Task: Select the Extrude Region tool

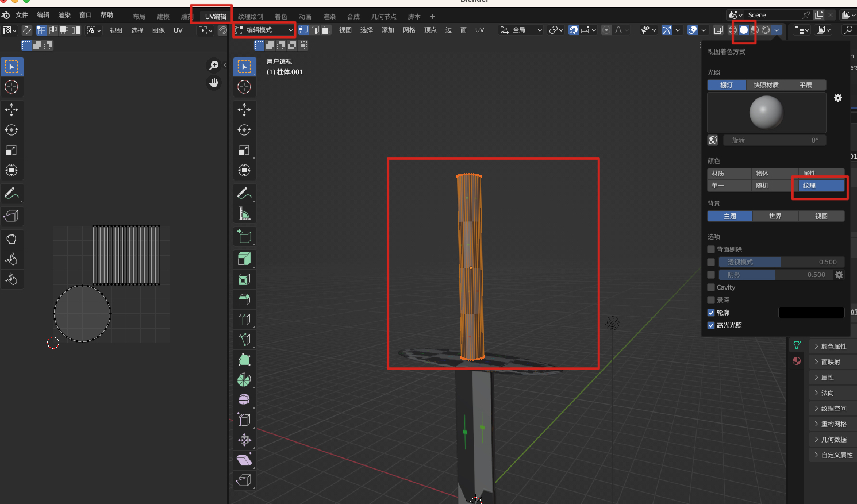Action: click(x=244, y=259)
